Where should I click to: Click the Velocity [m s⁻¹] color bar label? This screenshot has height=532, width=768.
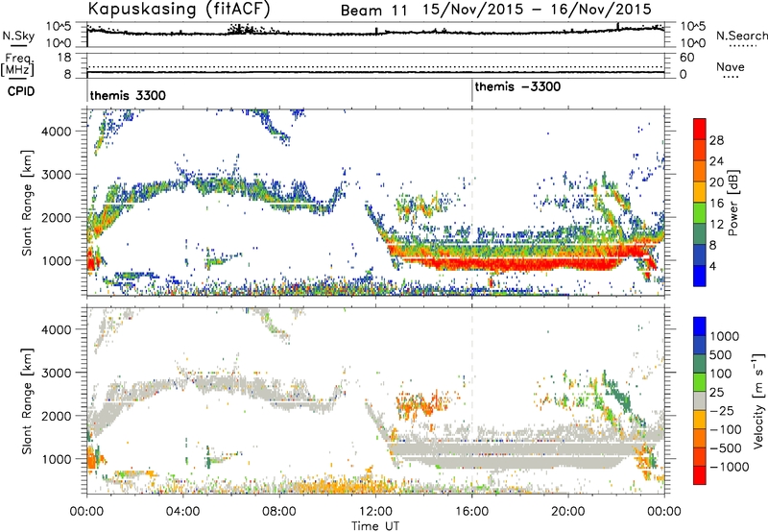[x=758, y=400]
